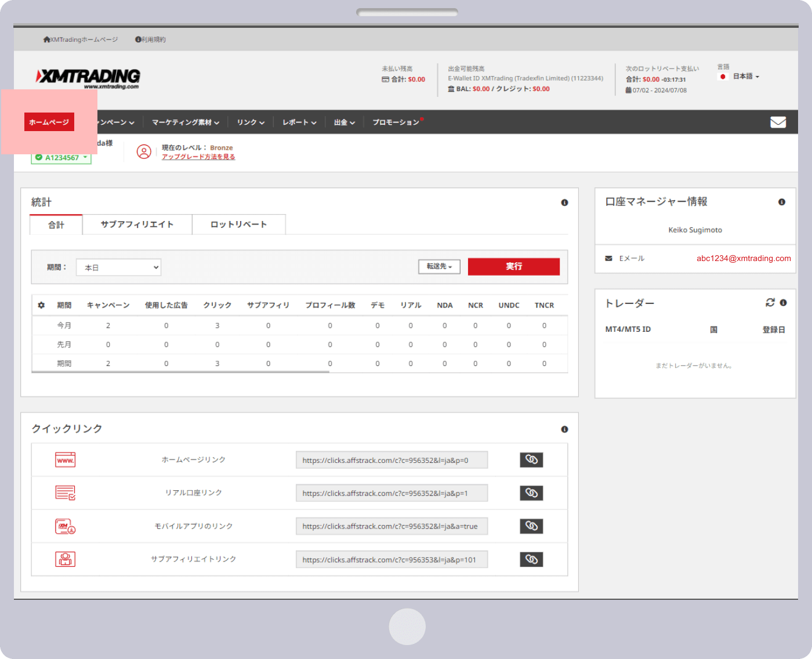Click the card icon beside unpaid balance 合計
Viewport: 812px width, 659px height.
click(386, 79)
